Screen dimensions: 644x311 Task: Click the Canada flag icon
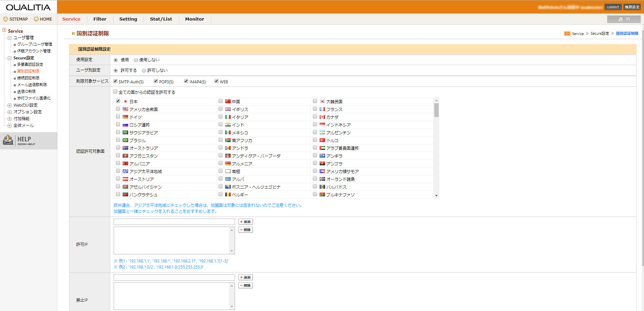point(322,117)
